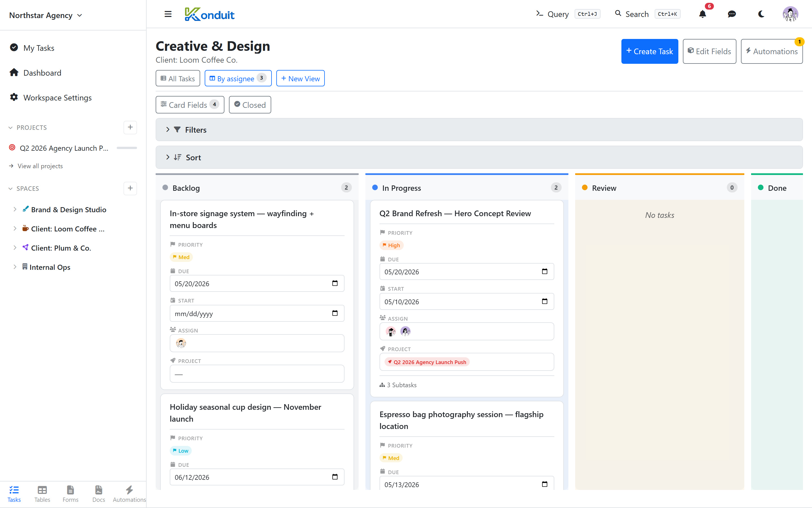
Task: Click the Q2 2026 project progress bar
Action: coord(127,148)
